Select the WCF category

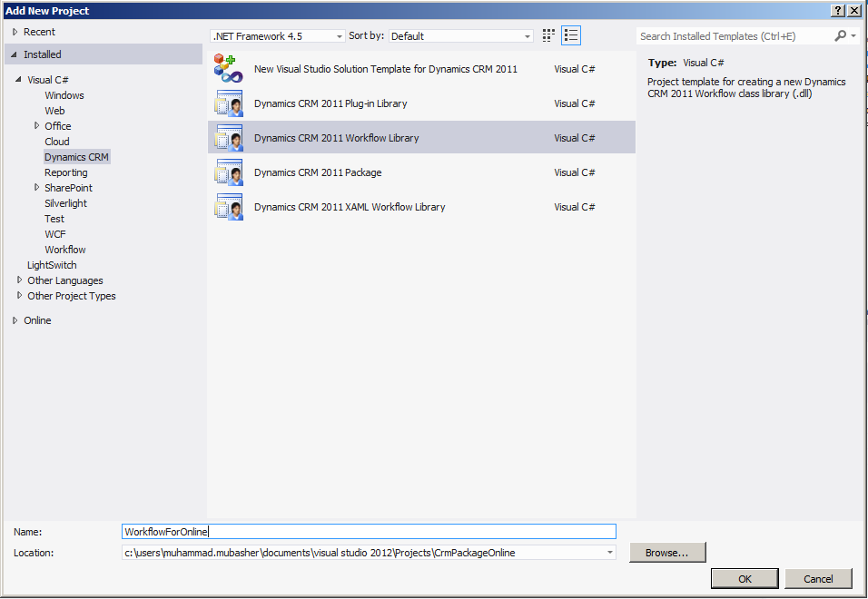pyautogui.click(x=55, y=234)
